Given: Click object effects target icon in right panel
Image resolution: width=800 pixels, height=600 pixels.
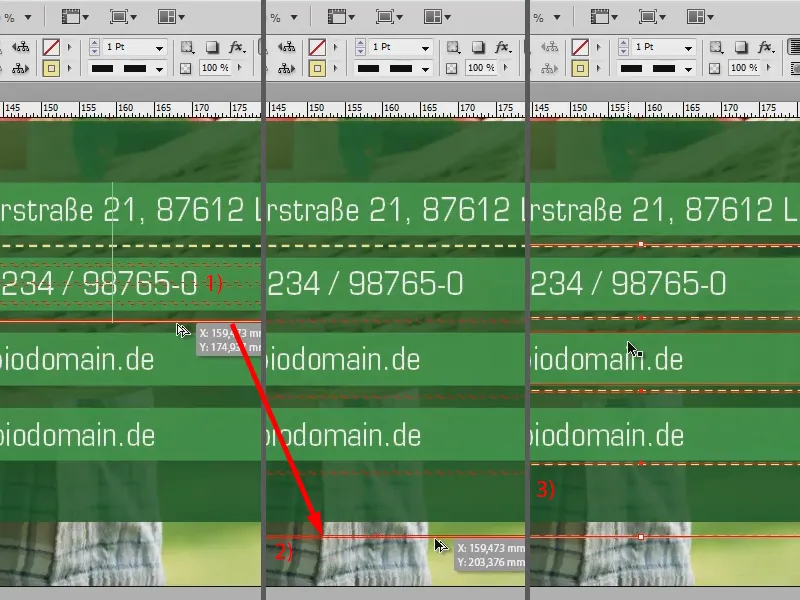Looking at the screenshot, I should point(716,47).
